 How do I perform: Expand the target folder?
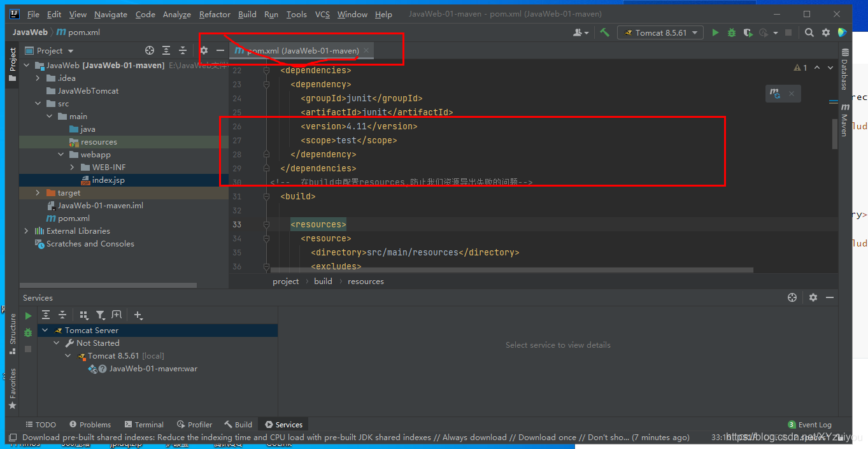click(38, 192)
